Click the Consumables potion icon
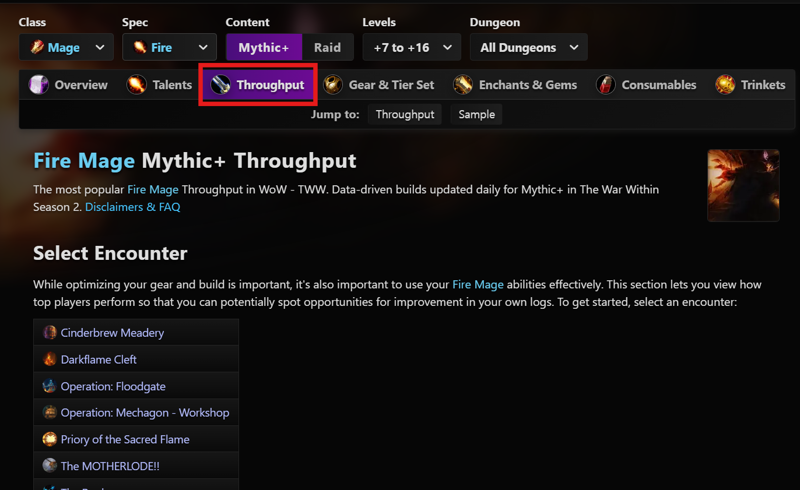The height and width of the screenshot is (490, 800). point(606,85)
